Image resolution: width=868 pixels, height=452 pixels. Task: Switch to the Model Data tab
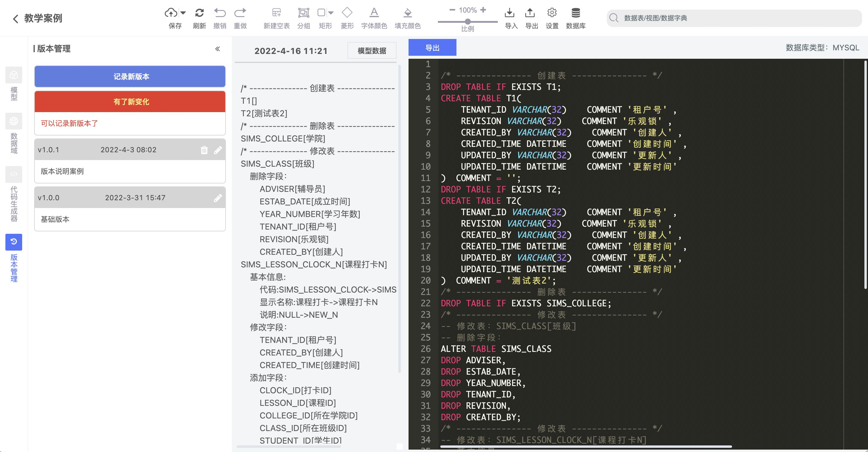click(x=372, y=51)
